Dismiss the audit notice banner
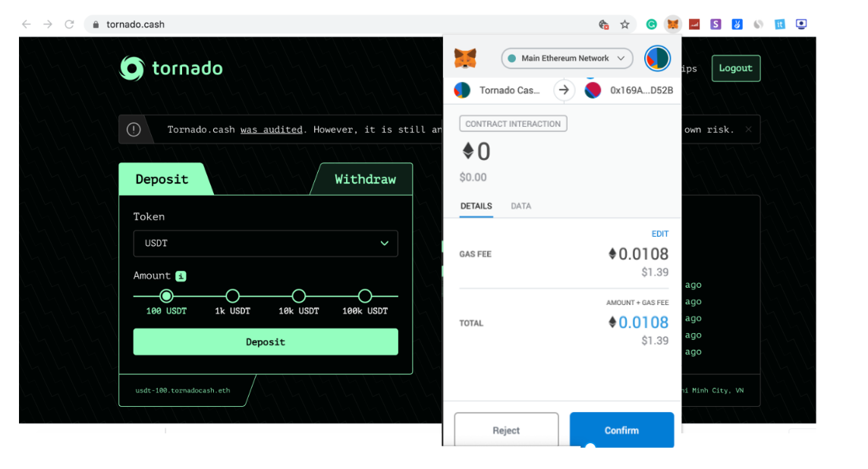868x469 pixels. pos(748,130)
